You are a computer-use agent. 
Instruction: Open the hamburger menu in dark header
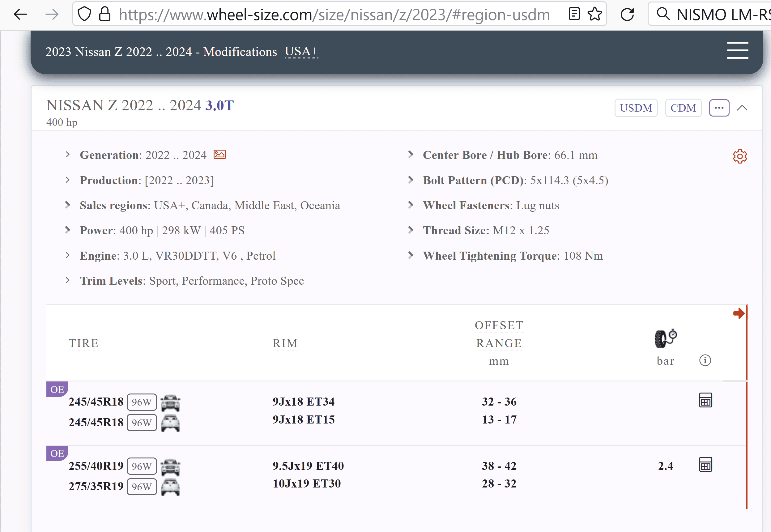point(737,50)
